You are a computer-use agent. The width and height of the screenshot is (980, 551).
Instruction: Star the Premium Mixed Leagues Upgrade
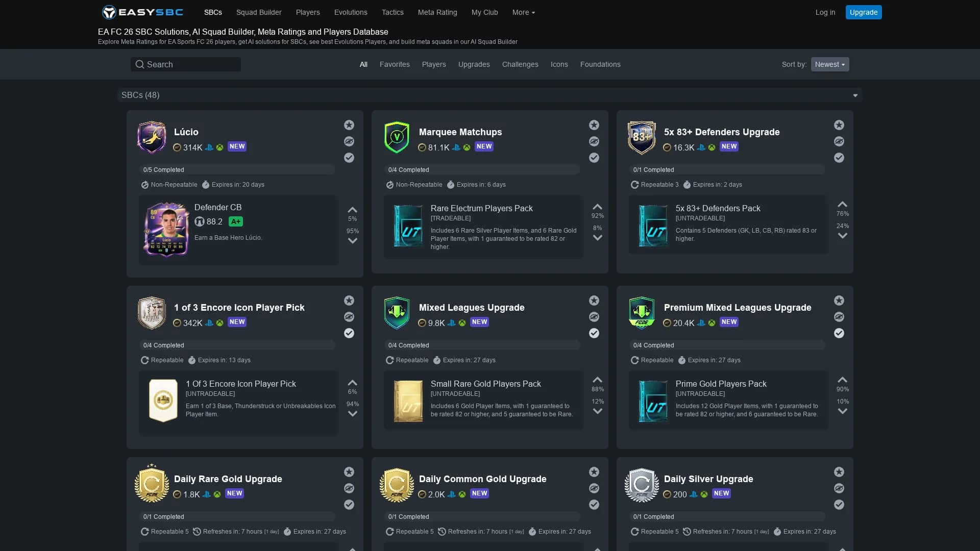[x=839, y=300]
